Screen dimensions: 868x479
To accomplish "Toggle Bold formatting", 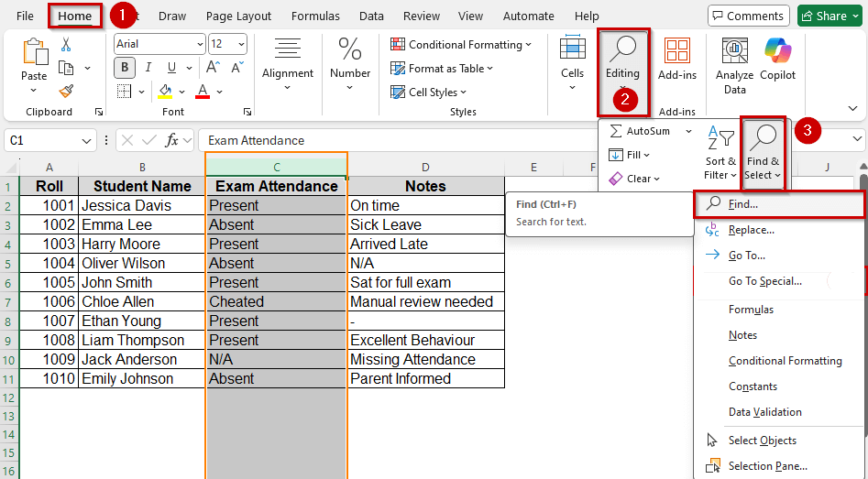I will coord(124,68).
